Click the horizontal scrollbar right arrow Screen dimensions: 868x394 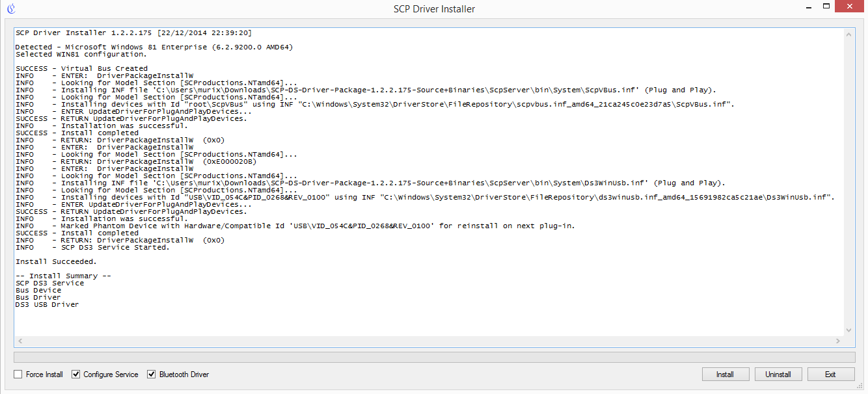click(838, 341)
